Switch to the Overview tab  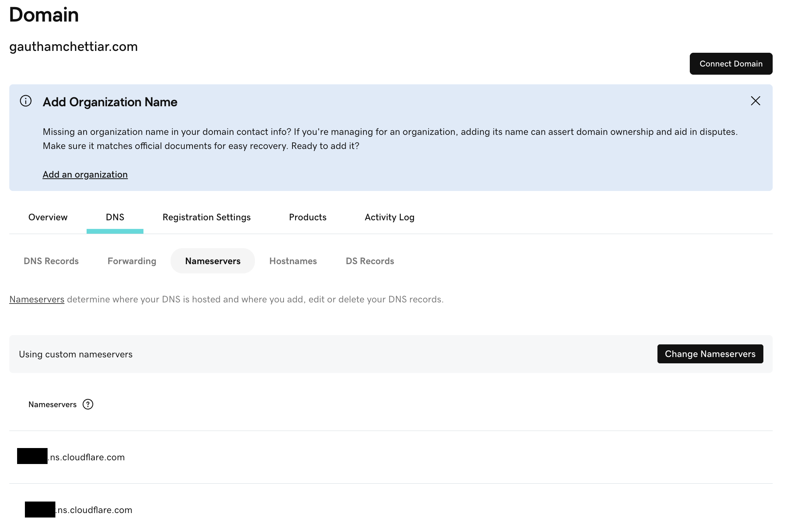[x=48, y=217]
